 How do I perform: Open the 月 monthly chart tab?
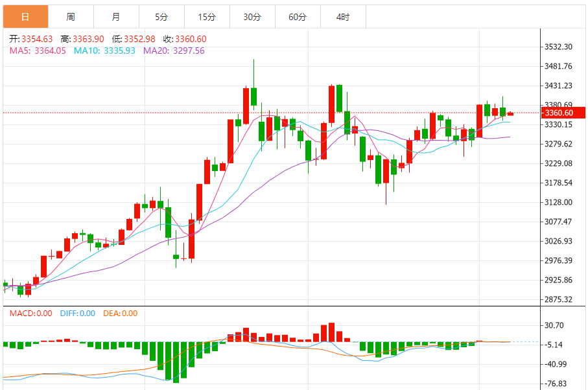(x=115, y=17)
